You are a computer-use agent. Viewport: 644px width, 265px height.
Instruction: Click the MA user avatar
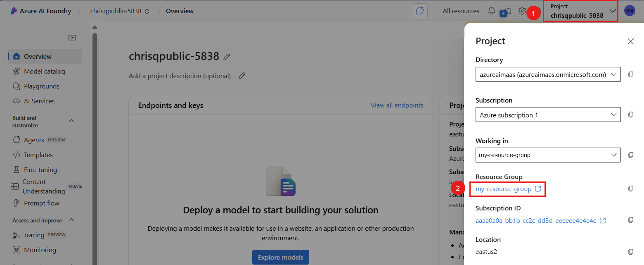coord(630,11)
